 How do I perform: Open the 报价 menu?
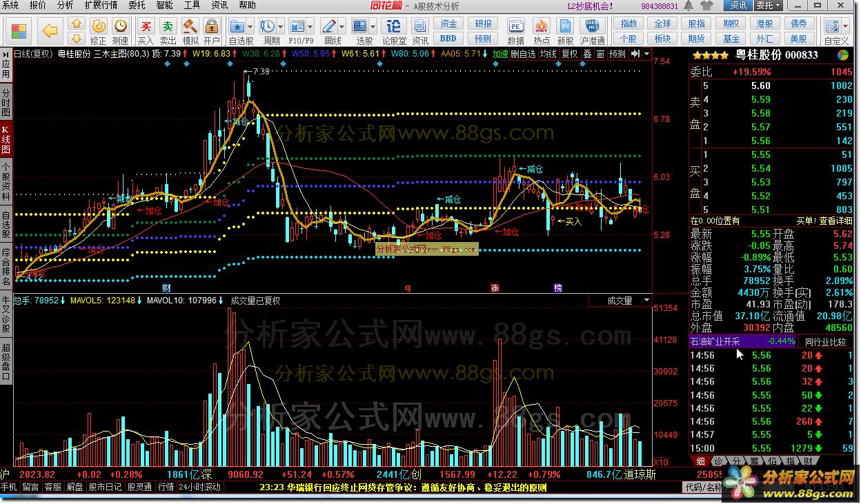coord(38,6)
